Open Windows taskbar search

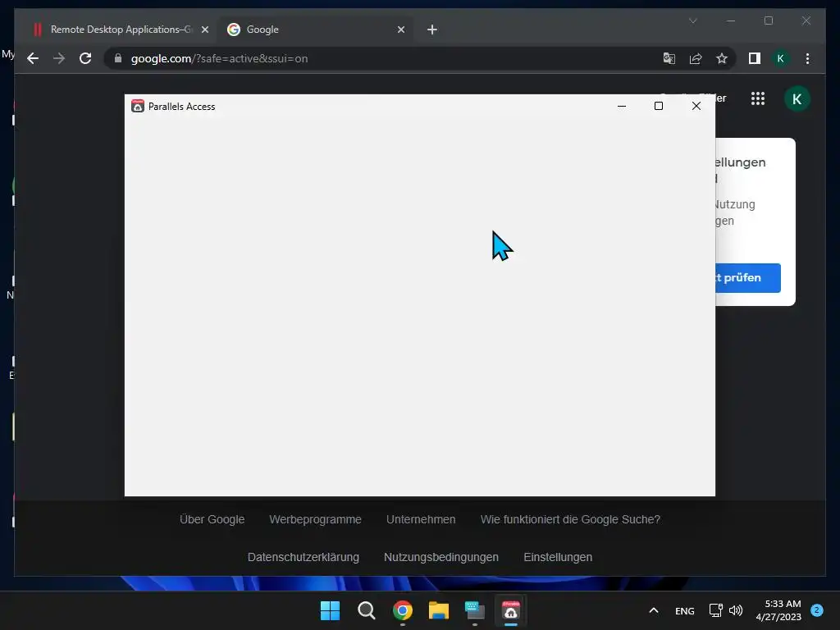coord(367,610)
